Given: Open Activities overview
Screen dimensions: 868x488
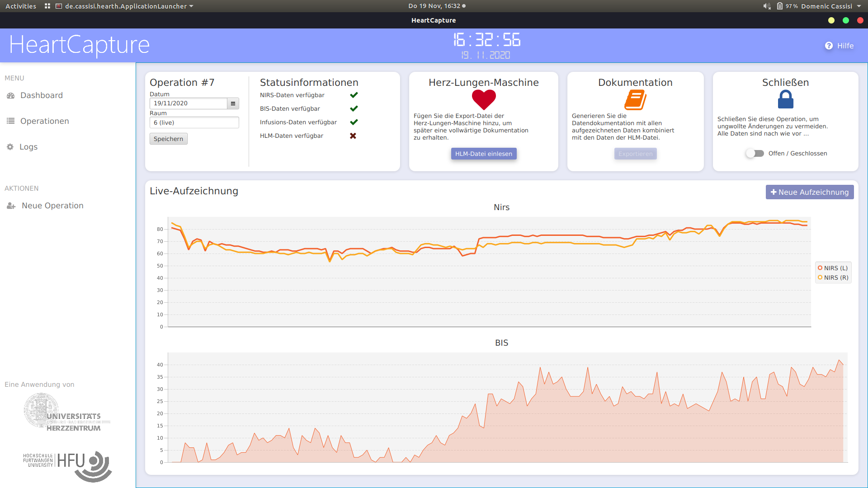Looking at the screenshot, I should pyautogui.click(x=21, y=6).
